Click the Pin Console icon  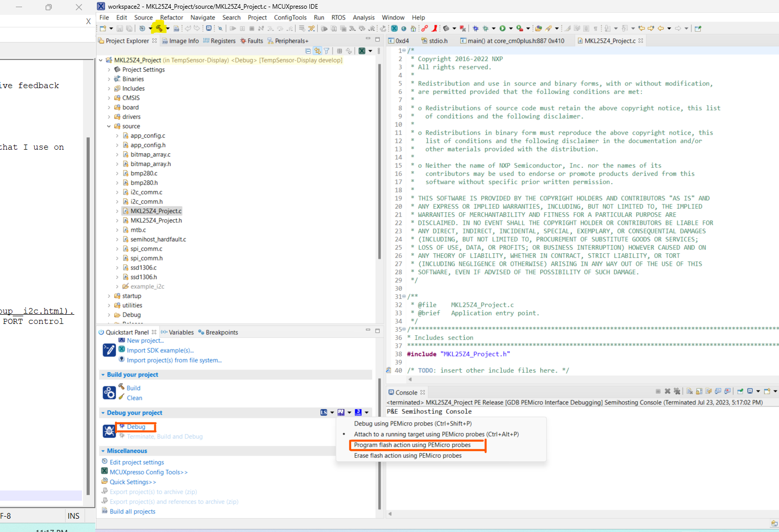click(740, 391)
